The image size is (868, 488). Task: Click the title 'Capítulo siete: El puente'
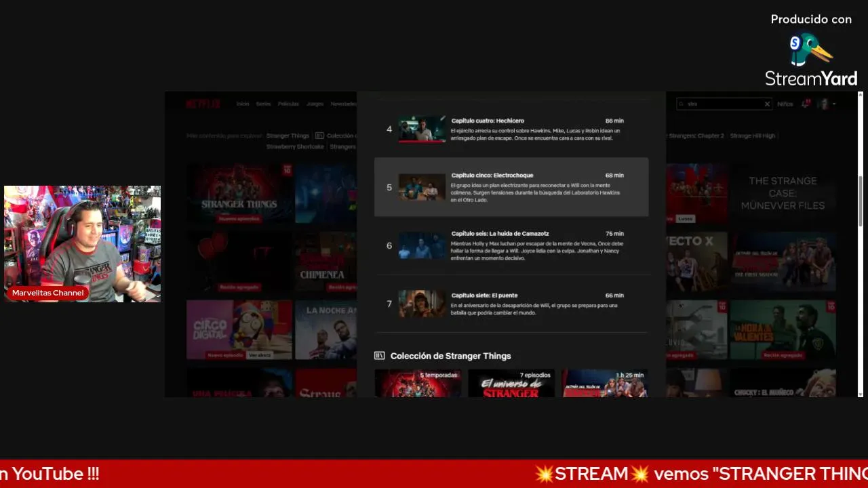click(484, 296)
